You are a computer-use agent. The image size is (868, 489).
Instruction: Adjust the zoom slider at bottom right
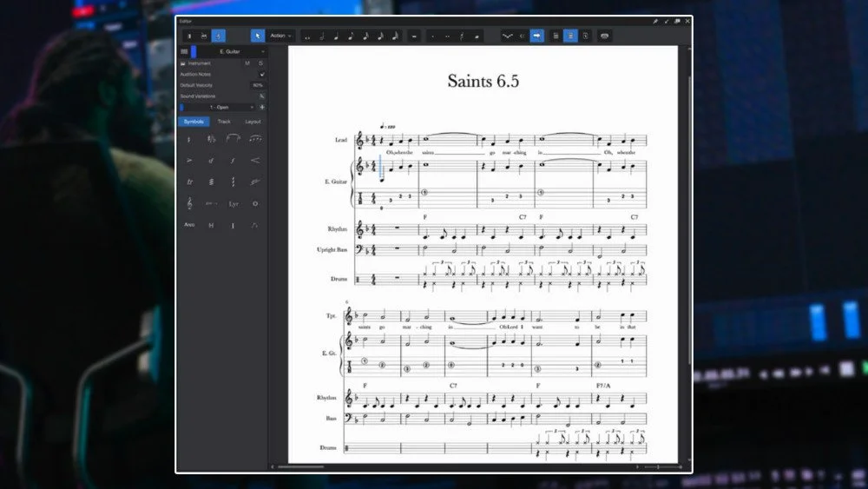(x=662, y=466)
